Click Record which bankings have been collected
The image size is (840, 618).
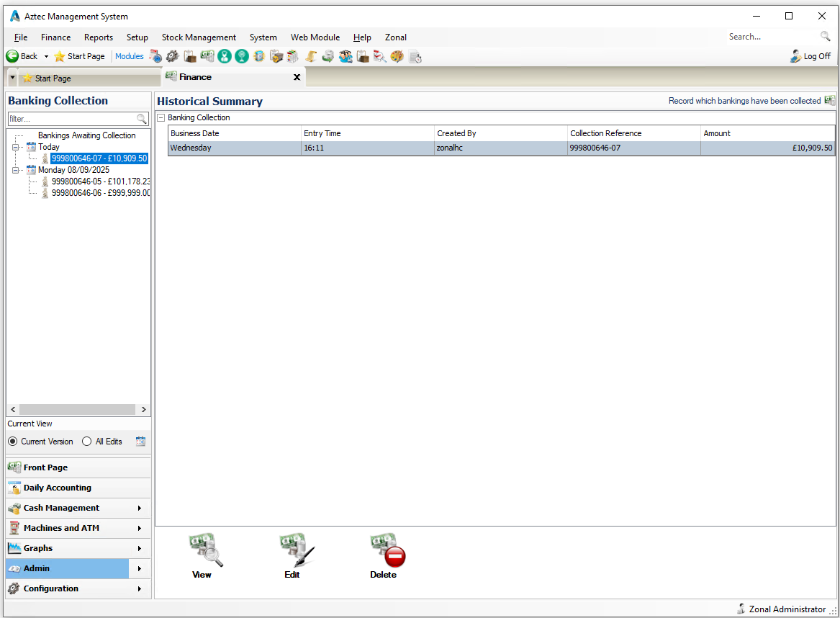(744, 101)
